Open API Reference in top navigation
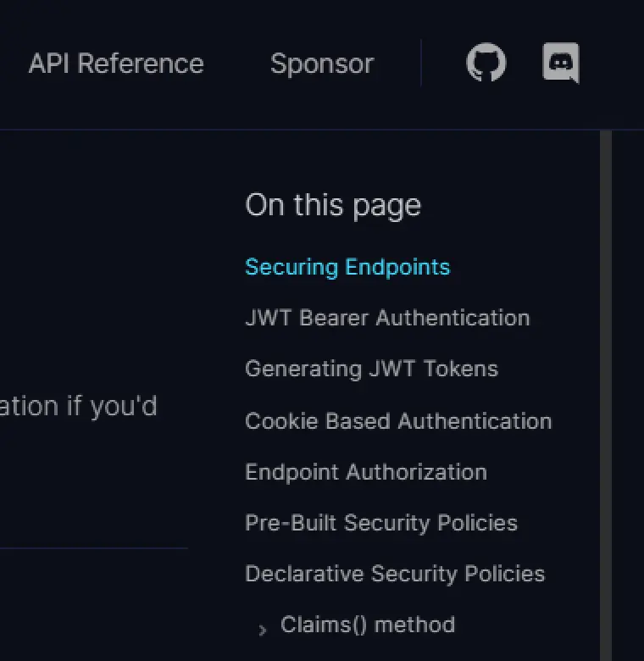This screenshot has height=661, width=644. [116, 64]
